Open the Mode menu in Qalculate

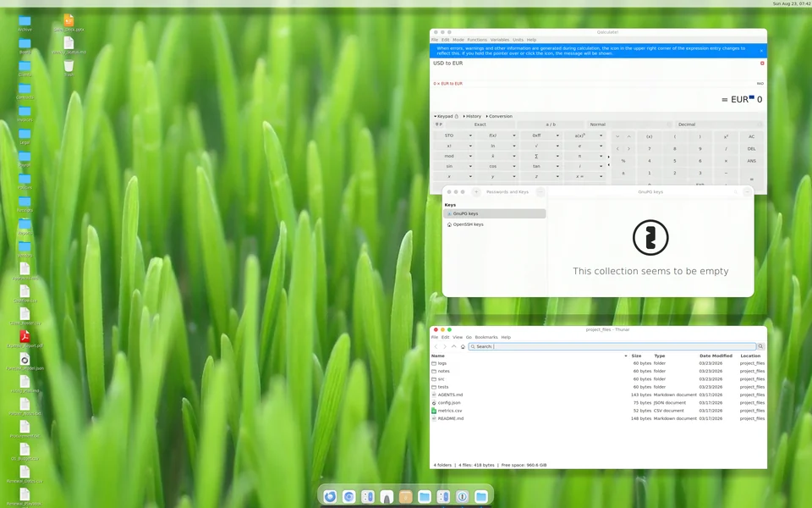(458, 40)
